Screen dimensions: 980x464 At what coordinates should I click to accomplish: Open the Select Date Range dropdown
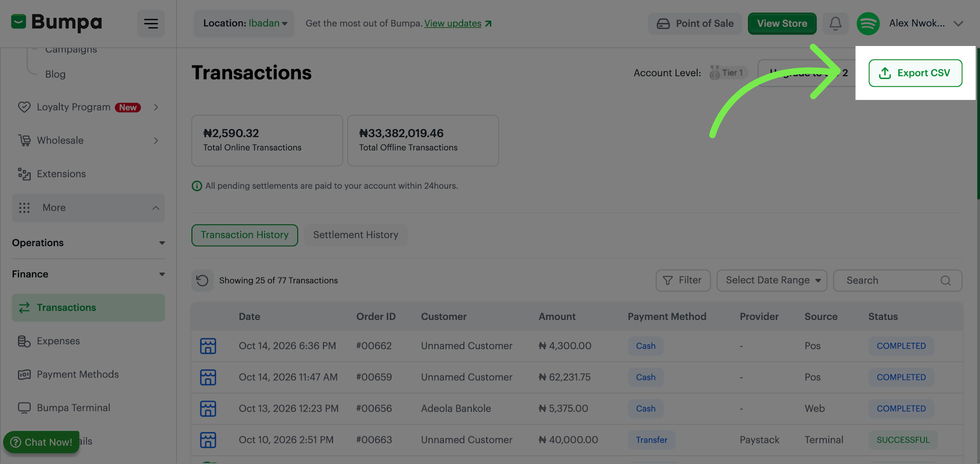772,281
